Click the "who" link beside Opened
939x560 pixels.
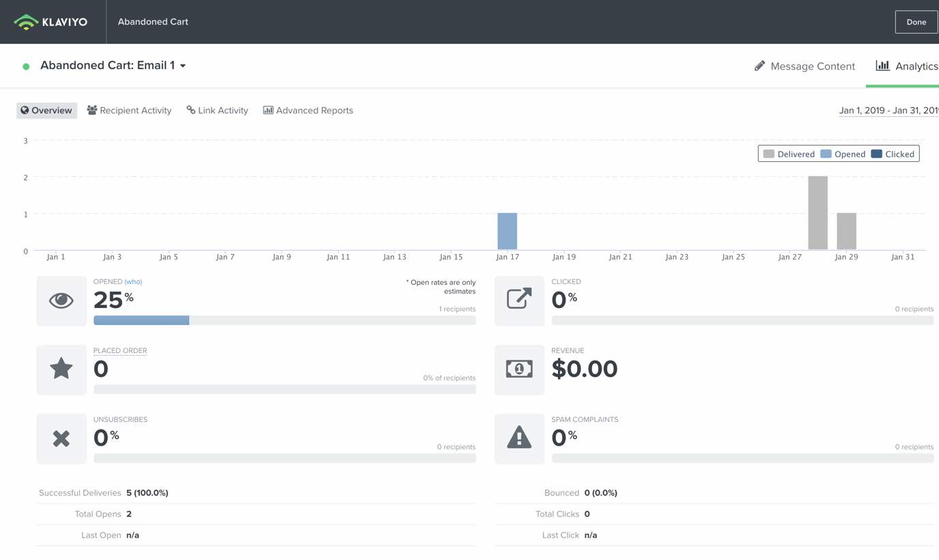(x=133, y=282)
